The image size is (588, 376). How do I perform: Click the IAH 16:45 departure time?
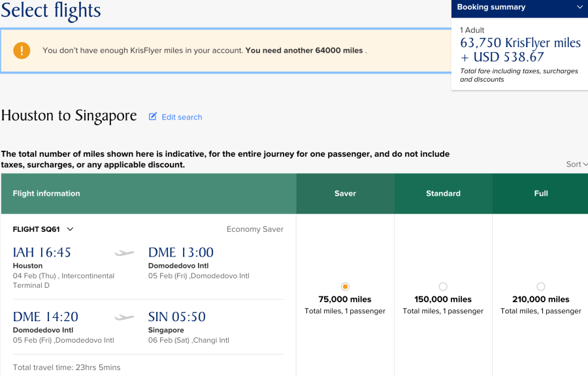pyautogui.click(x=42, y=253)
